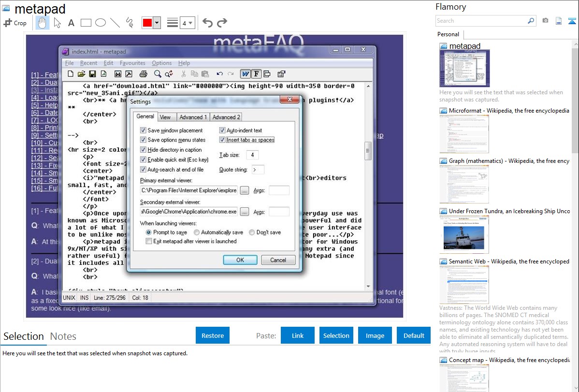579x392 pixels.
Task: Toggle Insert tabs as spaces checkbox
Action: [x=222, y=140]
